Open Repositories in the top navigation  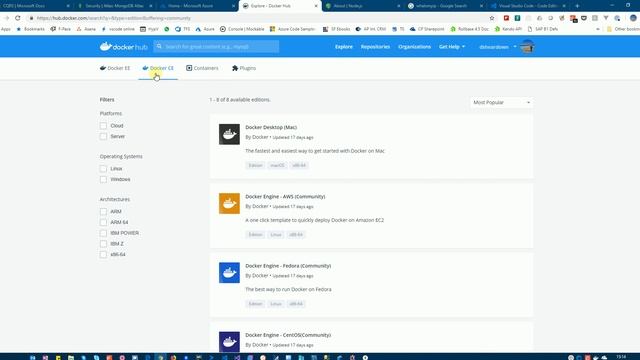coord(375,47)
